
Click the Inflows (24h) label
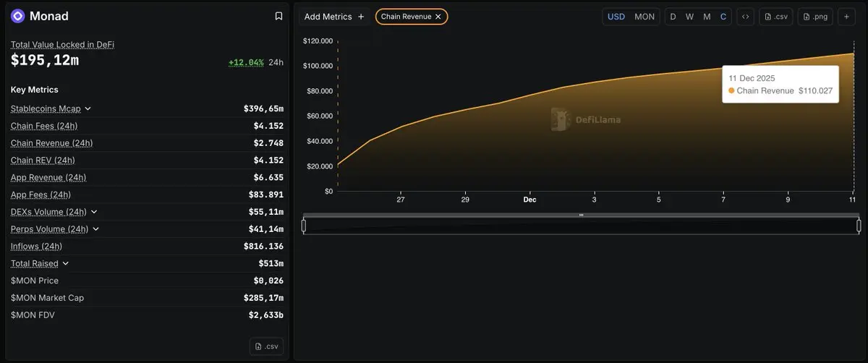pyautogui.click(x=36, y=247)
